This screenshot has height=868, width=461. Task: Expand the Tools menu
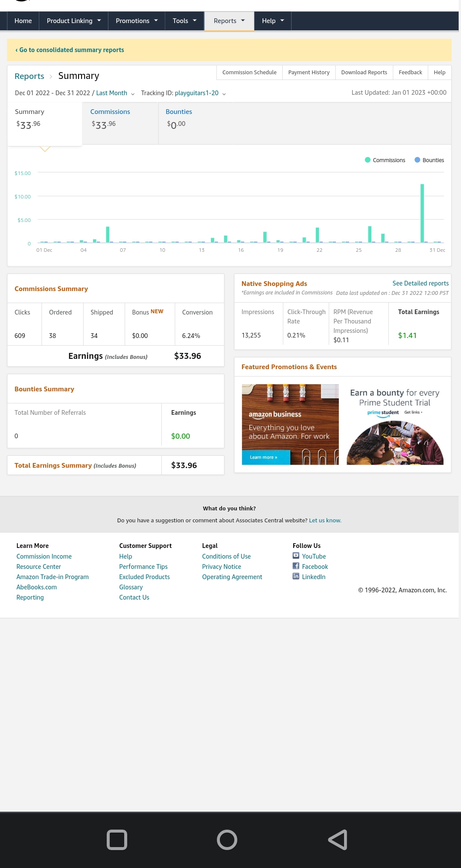click(184, 21)
